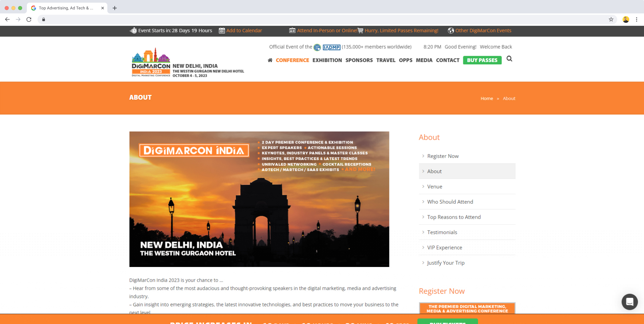Screen dimensions: 644x324
Task: Click the chevron next to Venue
Action: (x=423, y=186)
